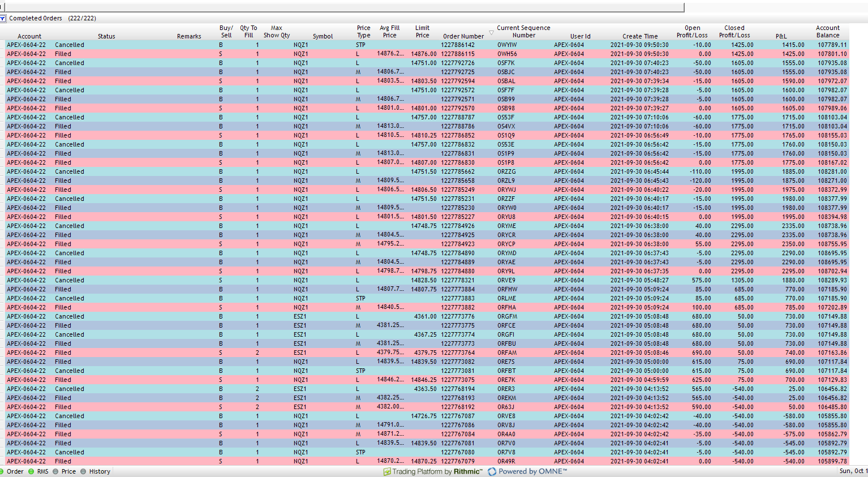Click the "Completed Orders (222/222)" panel title
This screenshot has width=868, height=477.
coord(53,18)
